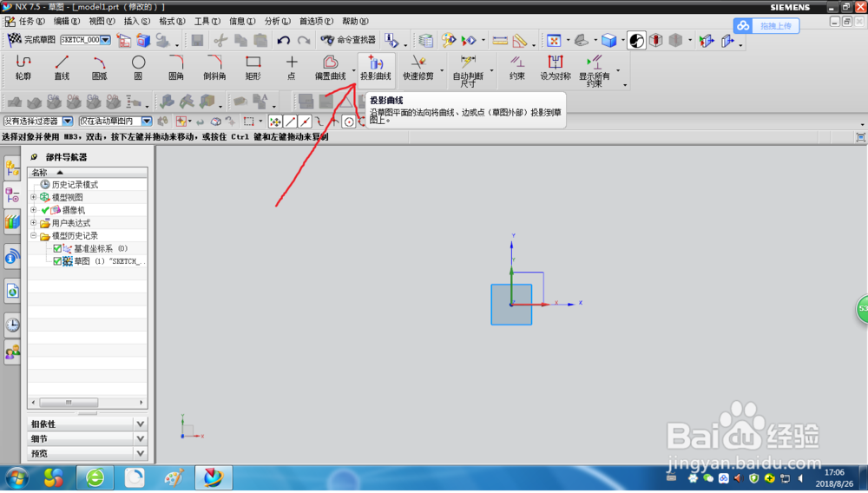Click the blue sketch rectangle in viewport

pyautogui.click(x=511, y=305)
